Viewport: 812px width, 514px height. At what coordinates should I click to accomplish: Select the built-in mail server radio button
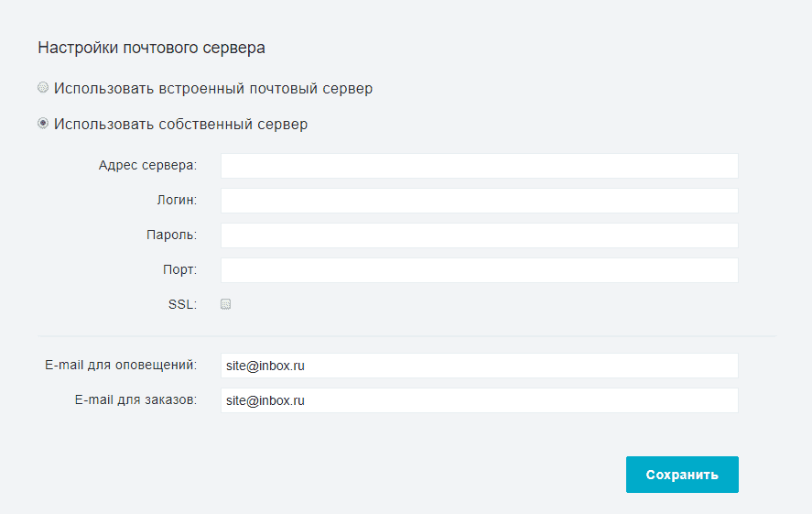[43, 88]
